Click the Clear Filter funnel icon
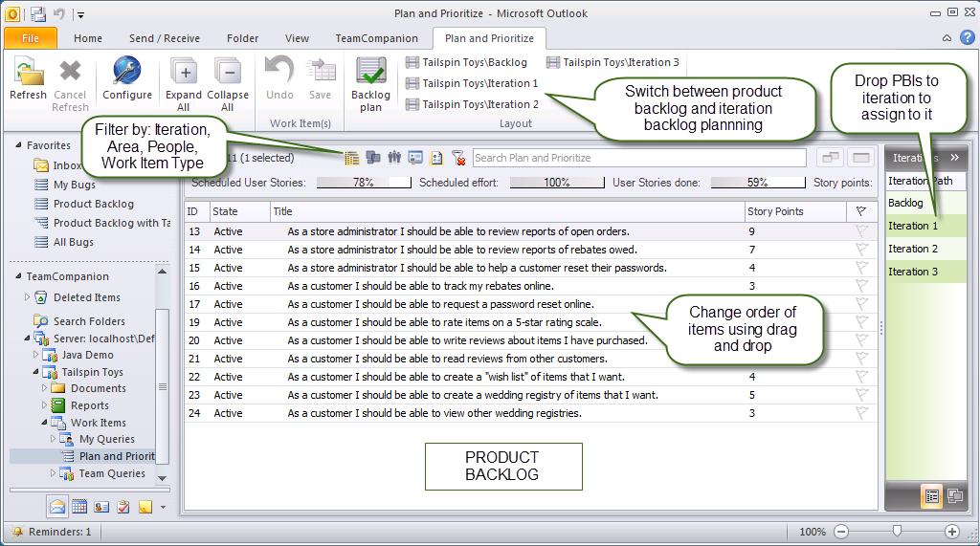The height and width of the screenshot is (546, 980). (458, 158)
